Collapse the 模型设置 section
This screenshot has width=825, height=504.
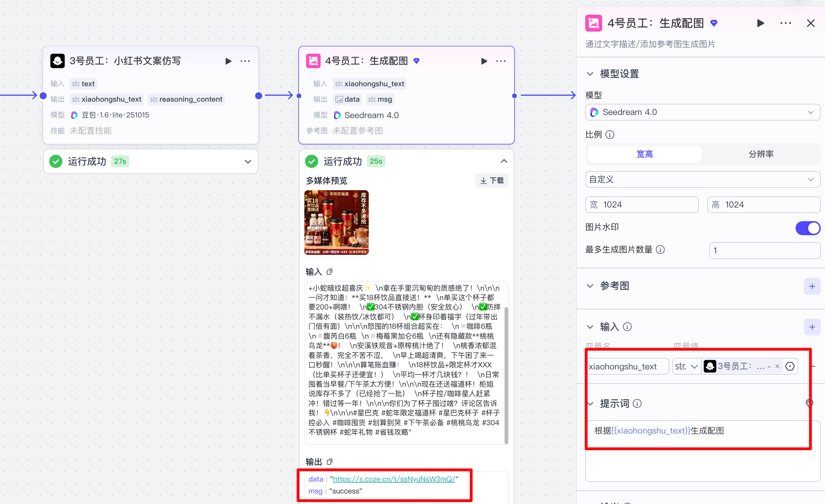point(590,74)
